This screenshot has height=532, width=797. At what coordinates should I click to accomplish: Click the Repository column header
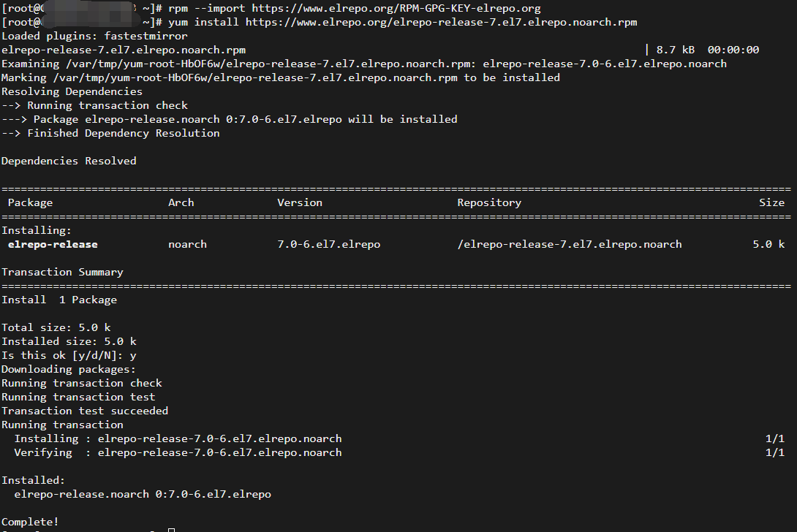(489, 202)
